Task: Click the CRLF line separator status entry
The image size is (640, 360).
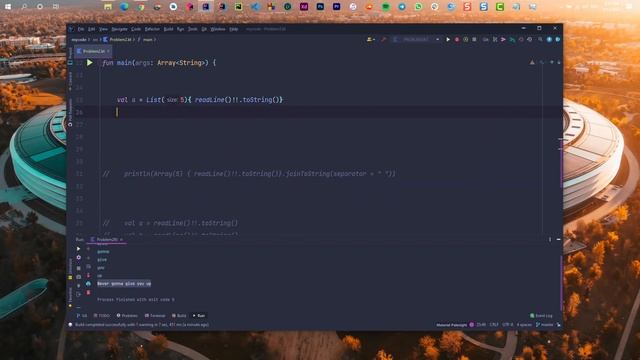Action: 494,325
